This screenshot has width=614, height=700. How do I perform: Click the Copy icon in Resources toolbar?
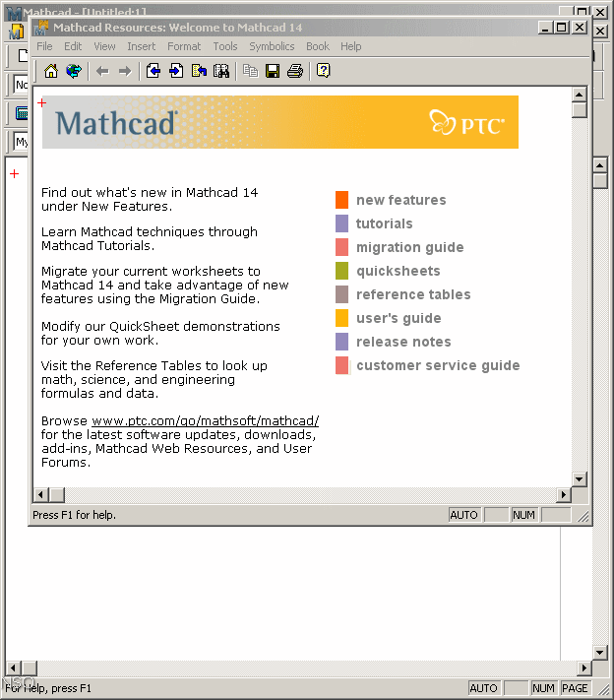pyautogui.click(x=250, y=71)
